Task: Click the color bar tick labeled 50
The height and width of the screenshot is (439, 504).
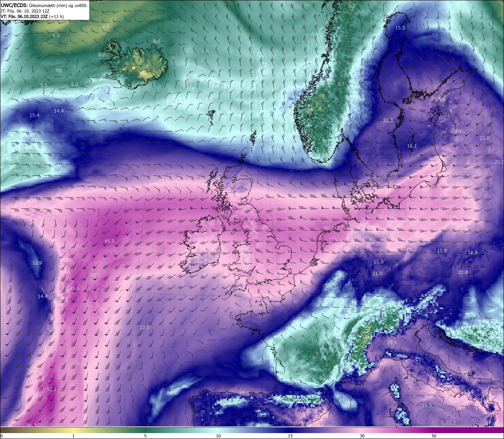Action: click(434, 436)
